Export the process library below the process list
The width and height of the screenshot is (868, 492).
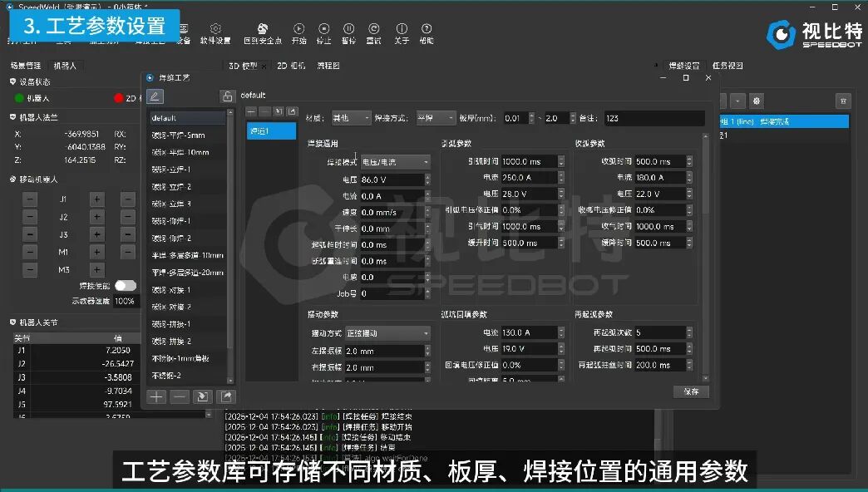(x=226, y=396)
